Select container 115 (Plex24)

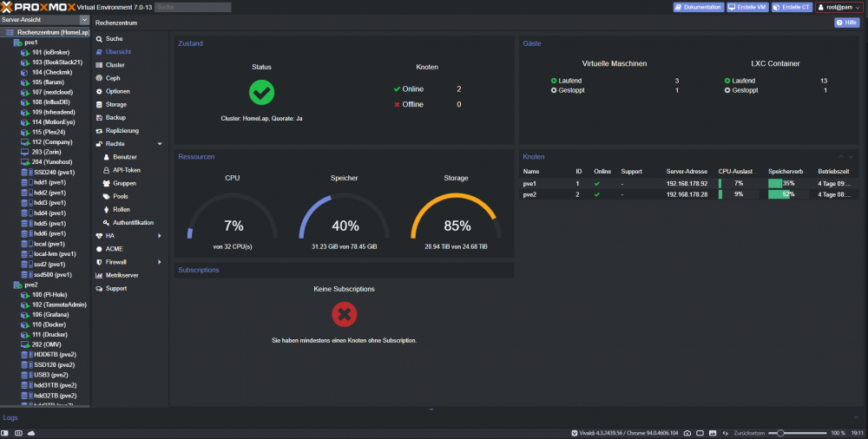pos(48,133)
